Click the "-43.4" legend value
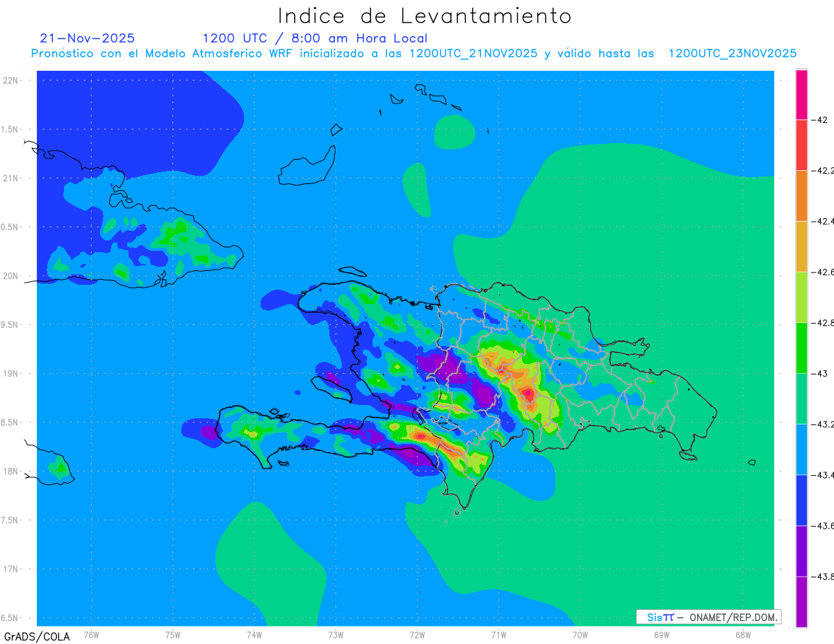This screenshot has width=834, height=644. [823, 474]
